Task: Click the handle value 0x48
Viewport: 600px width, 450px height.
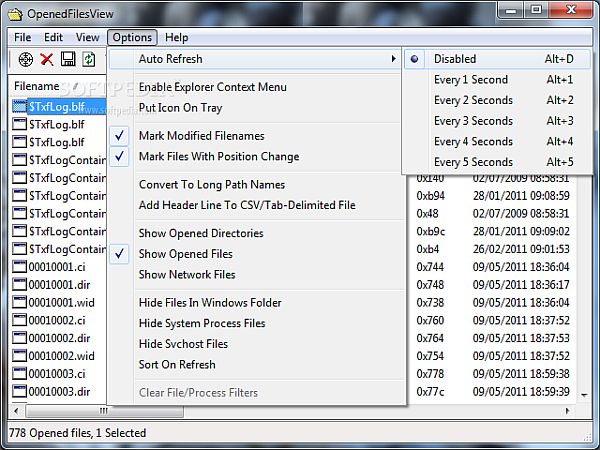Action: coord(427,213)
